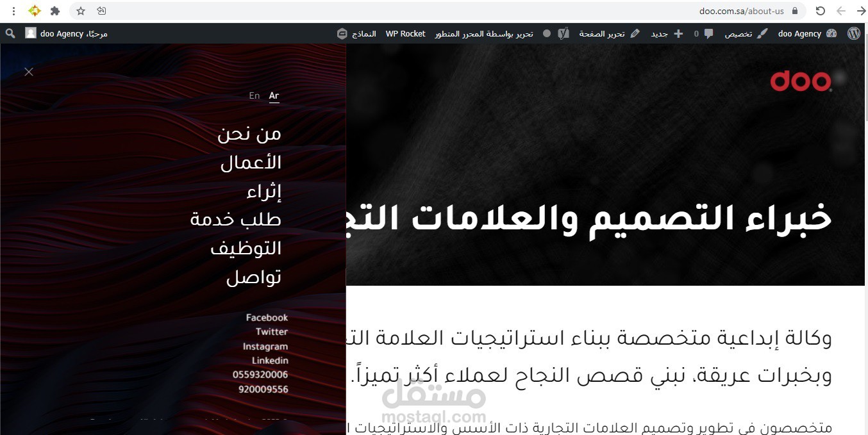
Task: Click the comments bubble showing 0
Action: point(702,33)
